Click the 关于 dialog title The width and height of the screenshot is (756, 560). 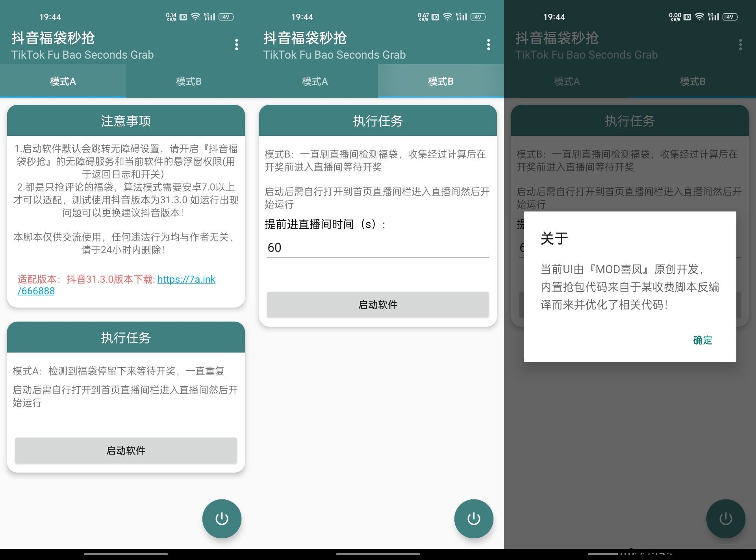pos(554,238)
